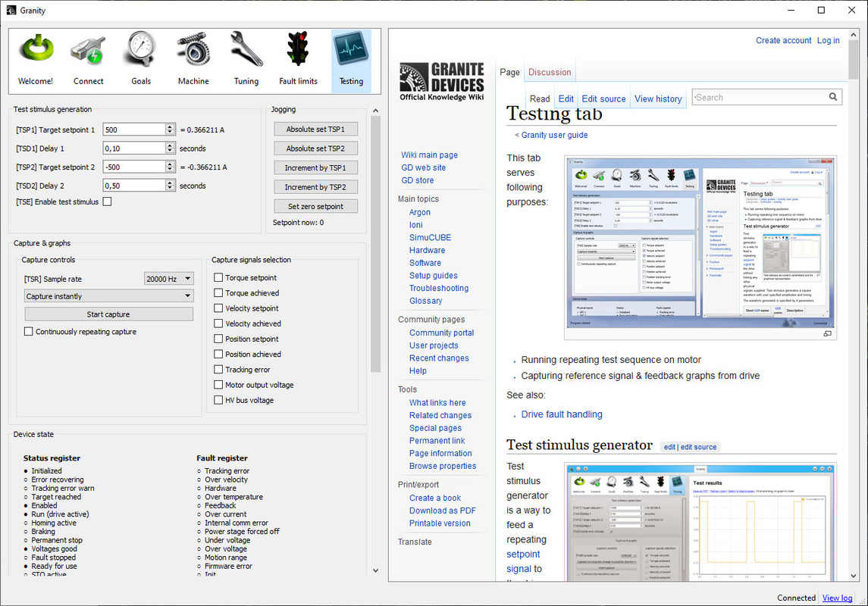This screenshot has height=606, width=868.
Task: Click TSD1 Delay 1 stepper arrows
Action: [x=170, y=148]
